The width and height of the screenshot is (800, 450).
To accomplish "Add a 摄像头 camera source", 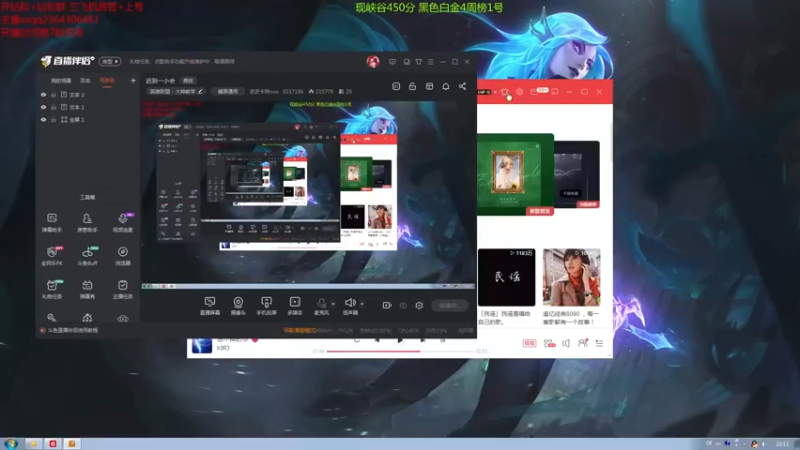I will (238, 306).
